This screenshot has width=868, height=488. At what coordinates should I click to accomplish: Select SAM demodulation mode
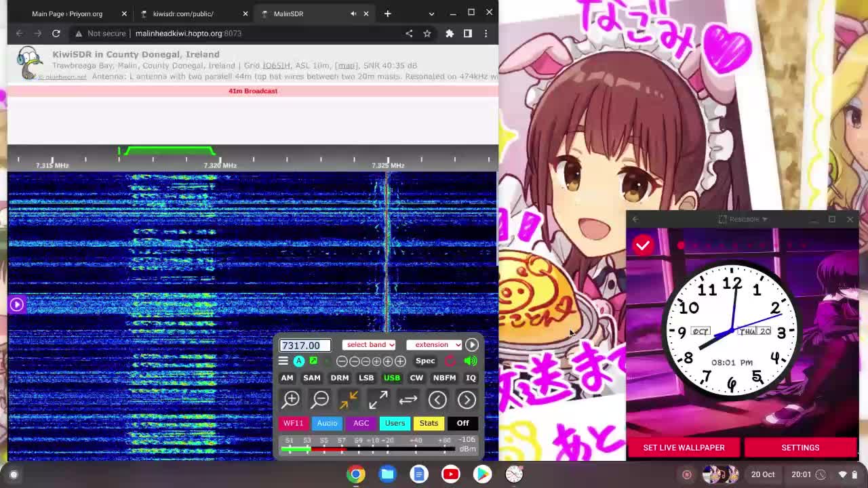(x=311, y=378)
